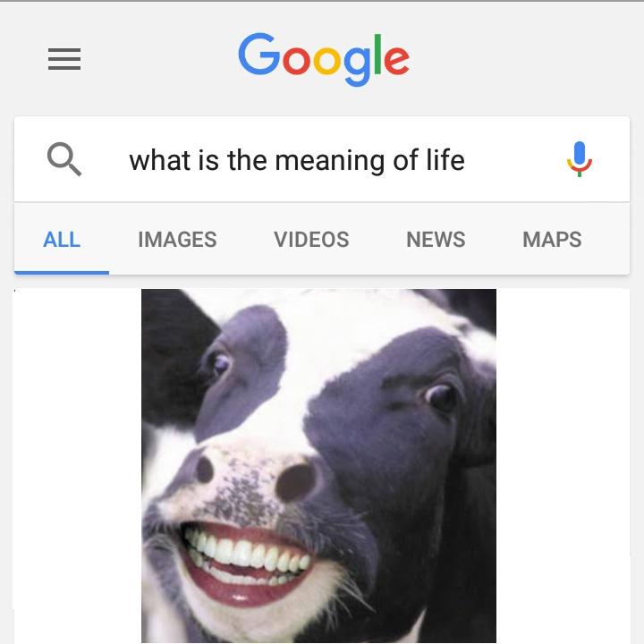The width and height of the screenshot is (644, 644).
Task: Open the VIDEOS tab
Action: pos(311,240)
